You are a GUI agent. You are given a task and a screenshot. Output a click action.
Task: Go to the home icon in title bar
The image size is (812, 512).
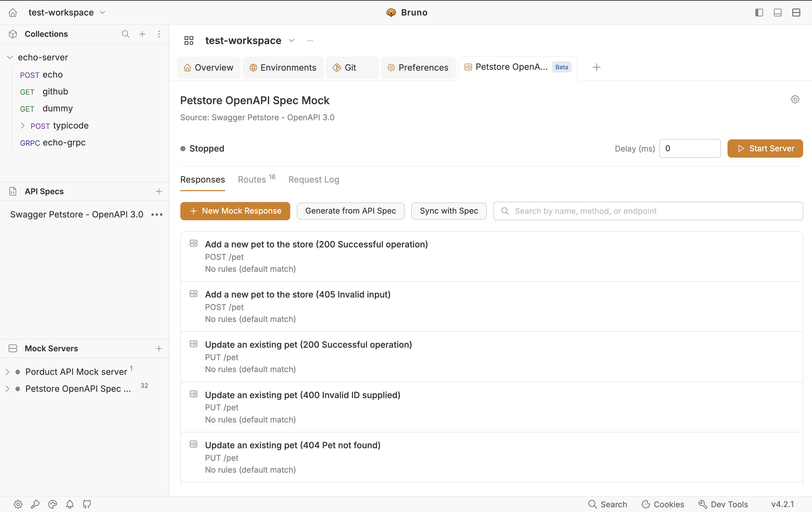pyautogui.click(x=13, y=12)
